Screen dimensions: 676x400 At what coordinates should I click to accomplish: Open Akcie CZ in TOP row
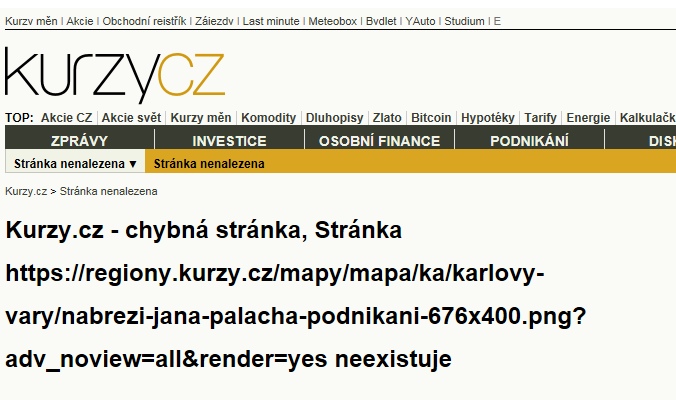(x=66, y=118)
